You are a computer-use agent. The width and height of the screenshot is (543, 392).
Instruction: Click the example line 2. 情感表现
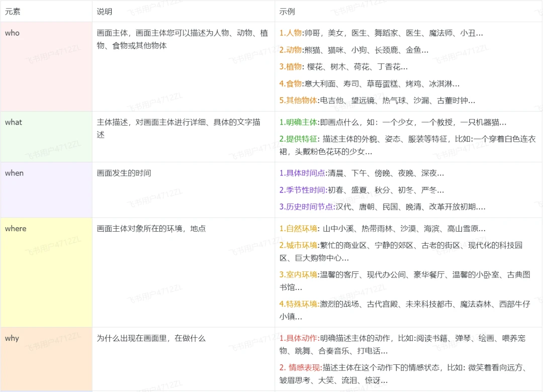tap(403, 373)
